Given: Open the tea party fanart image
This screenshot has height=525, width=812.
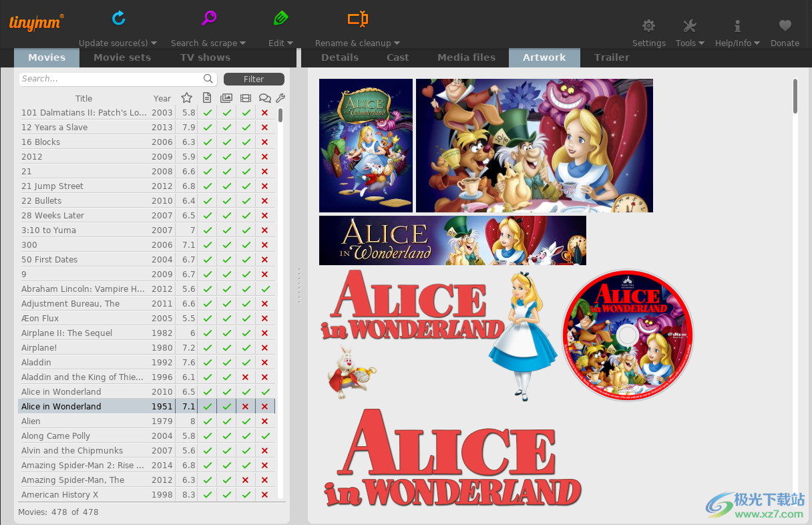Looking at the screenshot, I should pyautogui.click(x=534, y=146).
